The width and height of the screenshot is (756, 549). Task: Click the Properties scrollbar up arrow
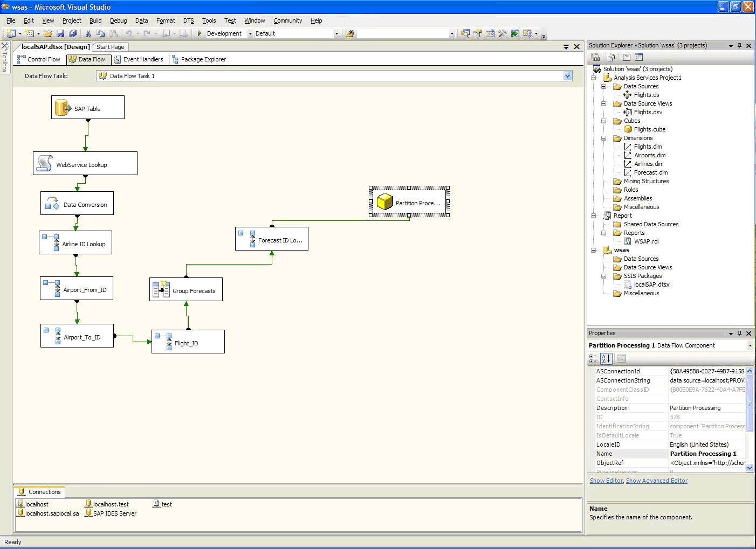point(750,371)
